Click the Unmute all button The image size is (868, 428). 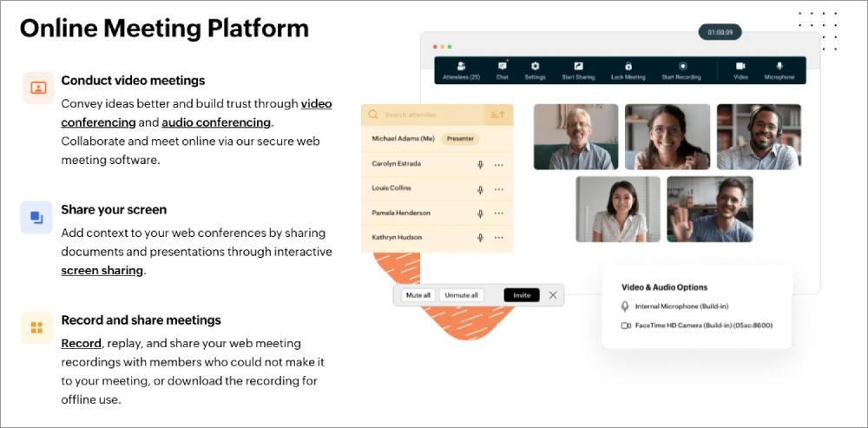pos(461,295)
